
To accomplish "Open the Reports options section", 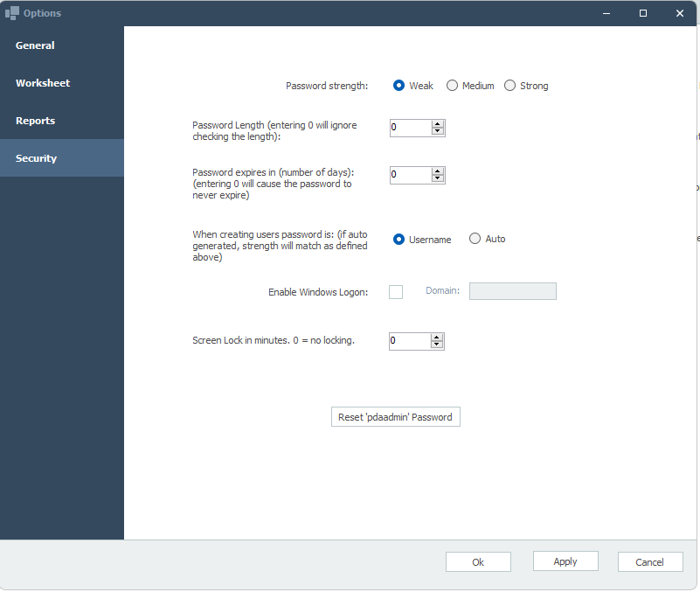I will [x=61, y=121].
